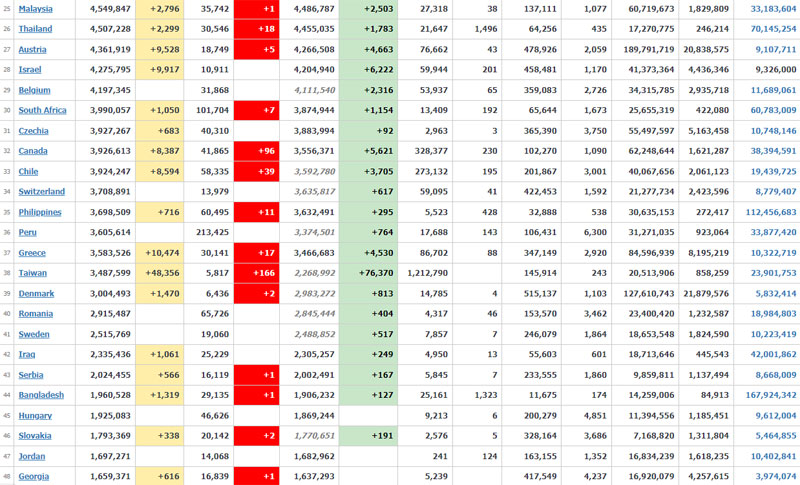Open the Hungary country link
Screen dimensions: 800x485
tap(35, 416)
